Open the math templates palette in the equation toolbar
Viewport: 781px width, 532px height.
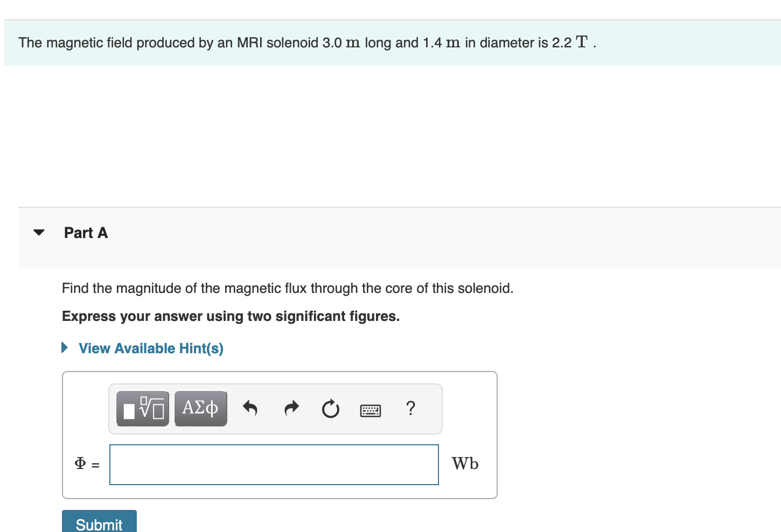[x=142, y=408]
